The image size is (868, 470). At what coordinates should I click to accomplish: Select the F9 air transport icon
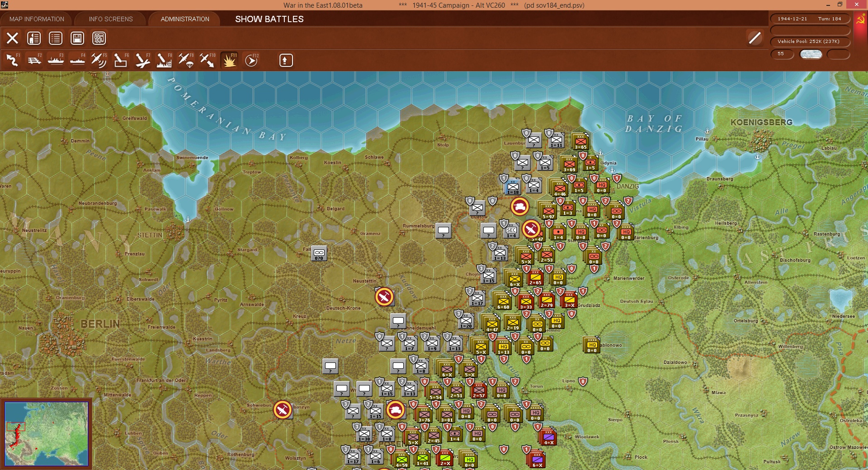186,60
